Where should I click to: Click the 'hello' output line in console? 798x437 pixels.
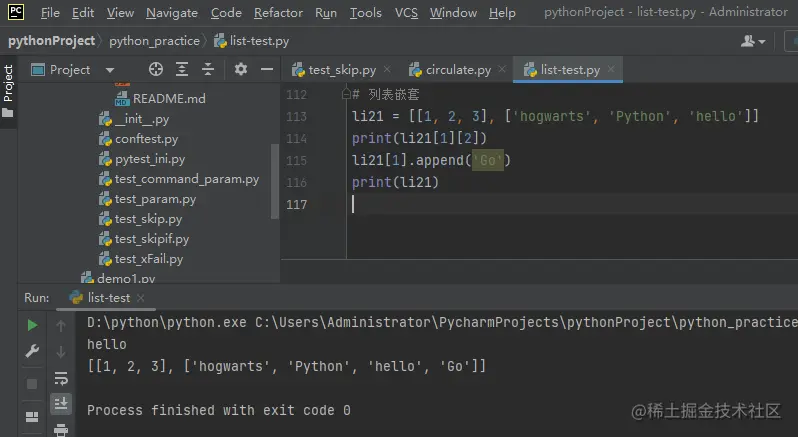coord(107,344)
